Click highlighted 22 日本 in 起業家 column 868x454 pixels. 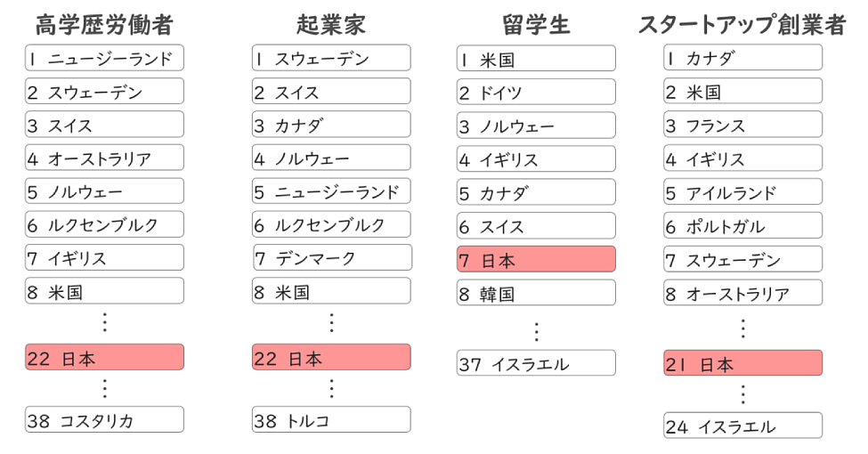pyautogui.click(x=331, y=358)
